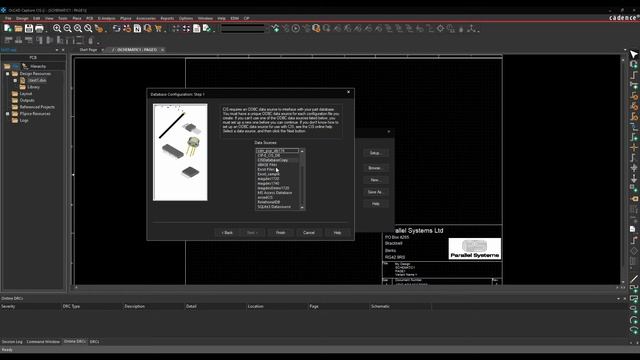Screen dimensions: 640x360
Task: Open the File menu
Action: 8,18
